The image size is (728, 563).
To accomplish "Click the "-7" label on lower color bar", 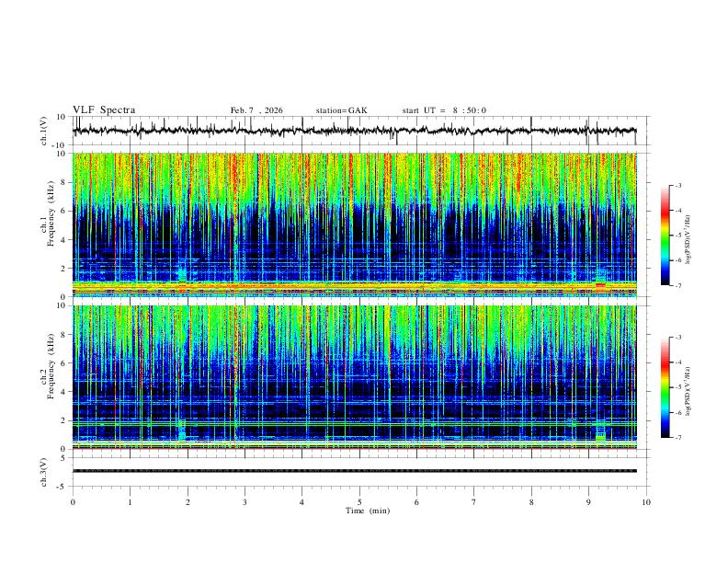I will (x=677, y=438).
